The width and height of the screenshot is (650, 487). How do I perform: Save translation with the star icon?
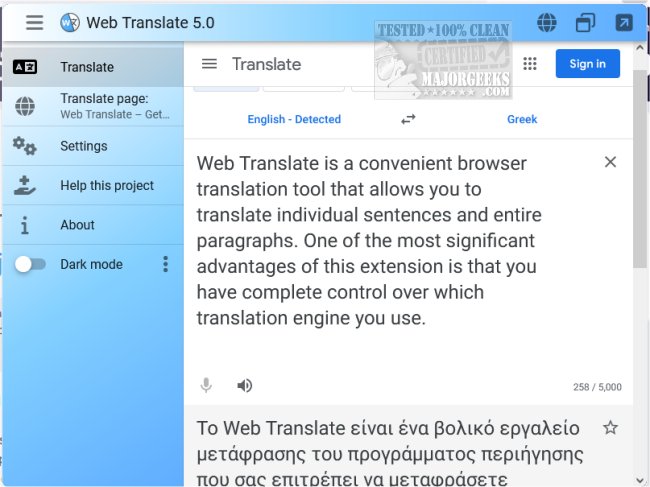(610, 427)
